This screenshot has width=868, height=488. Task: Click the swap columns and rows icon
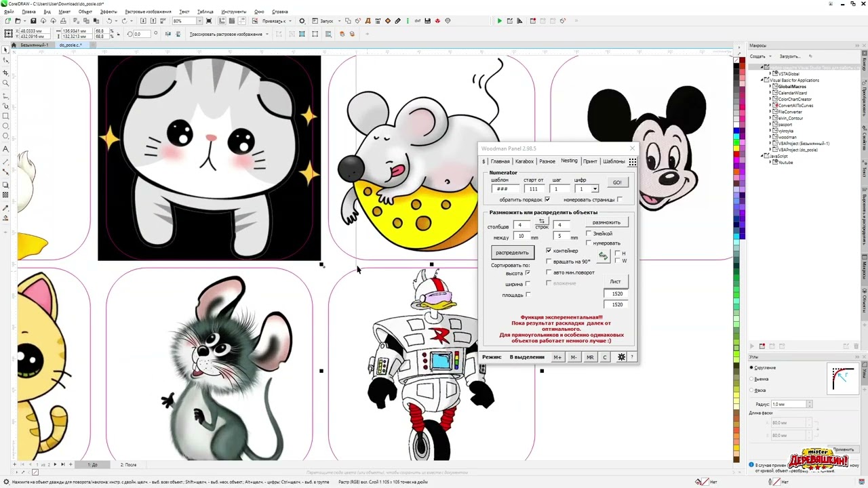pyautogui.click(x=541, y=222)
